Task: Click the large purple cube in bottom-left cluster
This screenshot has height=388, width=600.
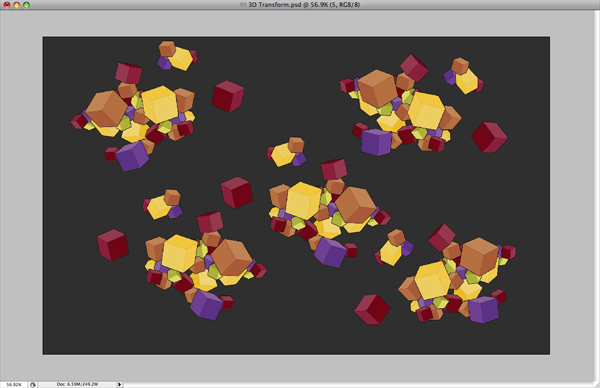Action: [206, 305]
